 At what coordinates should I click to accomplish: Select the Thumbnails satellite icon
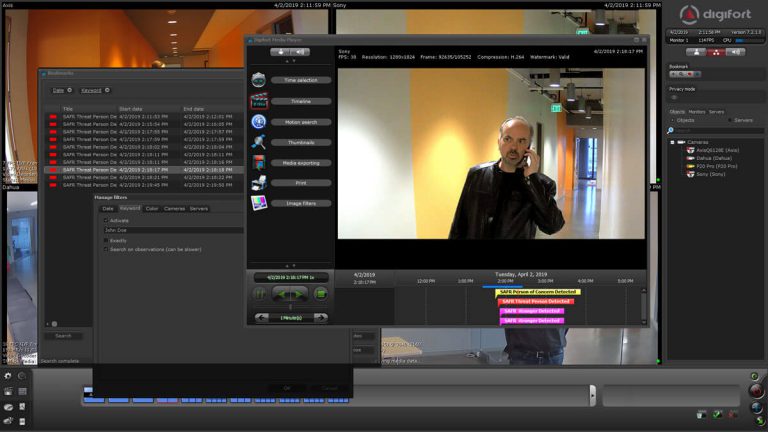click(x=259, y=142)
